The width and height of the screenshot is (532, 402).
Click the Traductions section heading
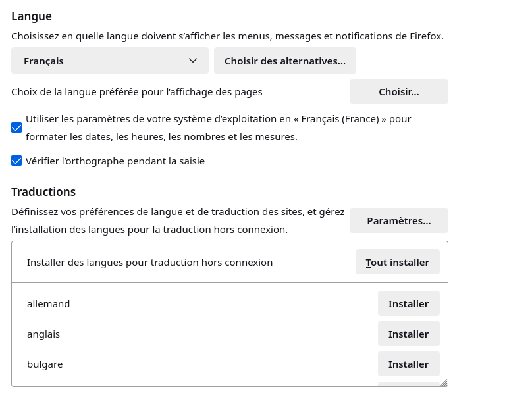(43, 191)
